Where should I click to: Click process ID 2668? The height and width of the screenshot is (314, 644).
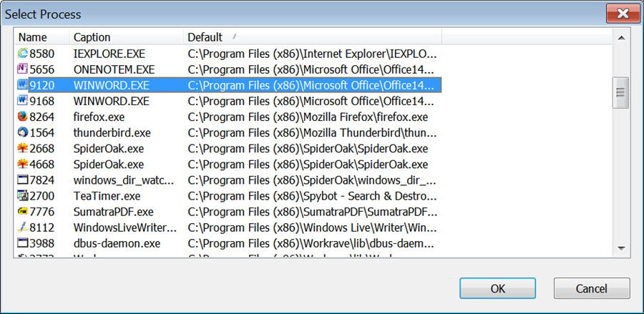(x=42, y=149)
